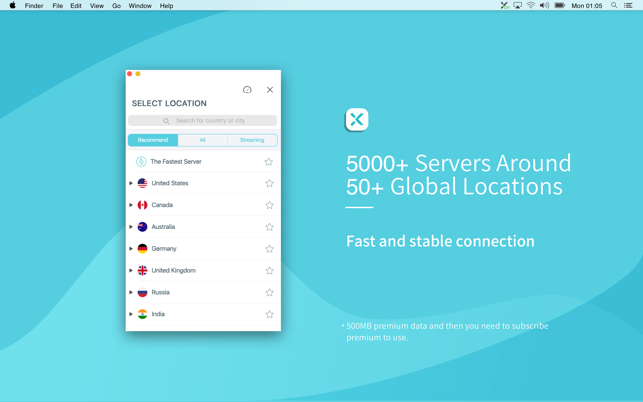Viewport: 643px width, 402px height.
Task: Switch to the Streaming tab
Action: coord(252,140)
